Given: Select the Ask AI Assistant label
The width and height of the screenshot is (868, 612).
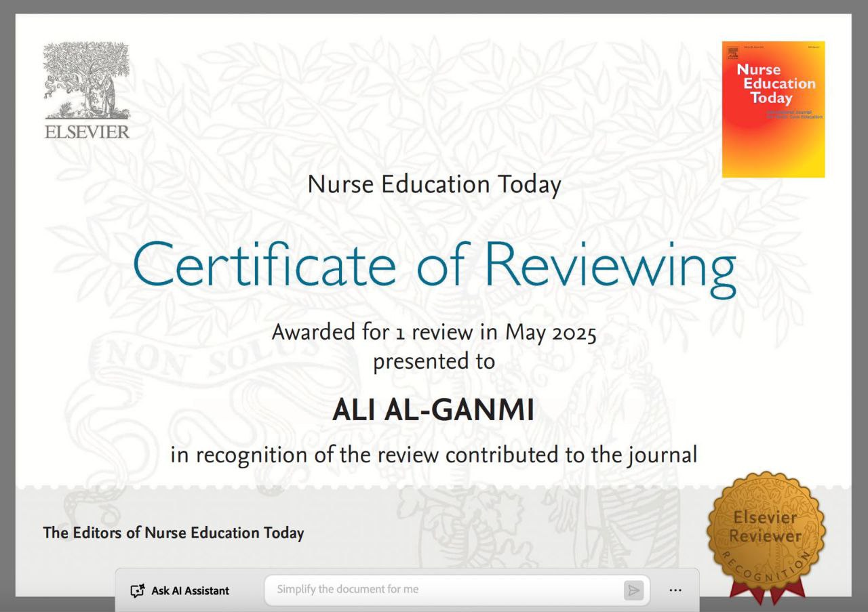Looking at the screenshot, I should (190, 590).
